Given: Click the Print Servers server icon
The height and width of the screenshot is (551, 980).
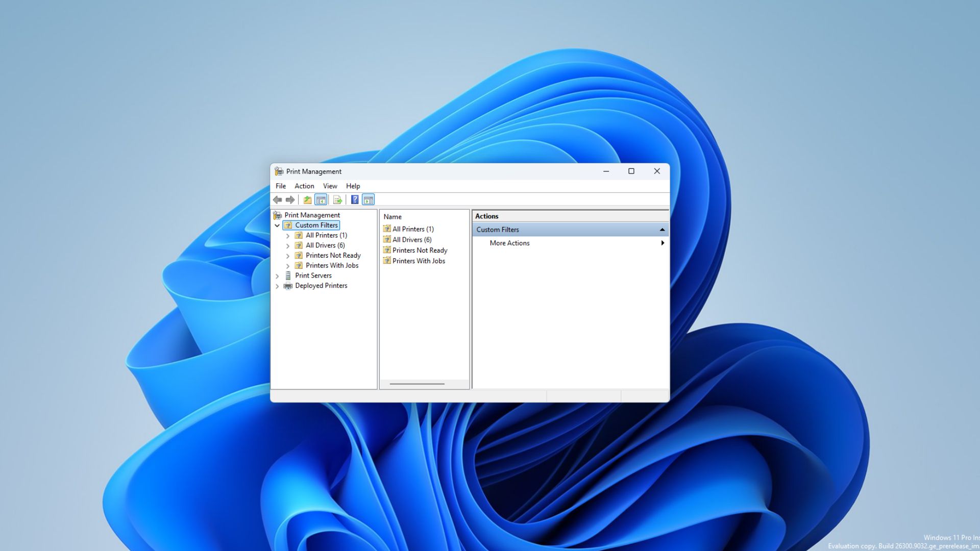Looking at the screenshot, I should point(288,275).
